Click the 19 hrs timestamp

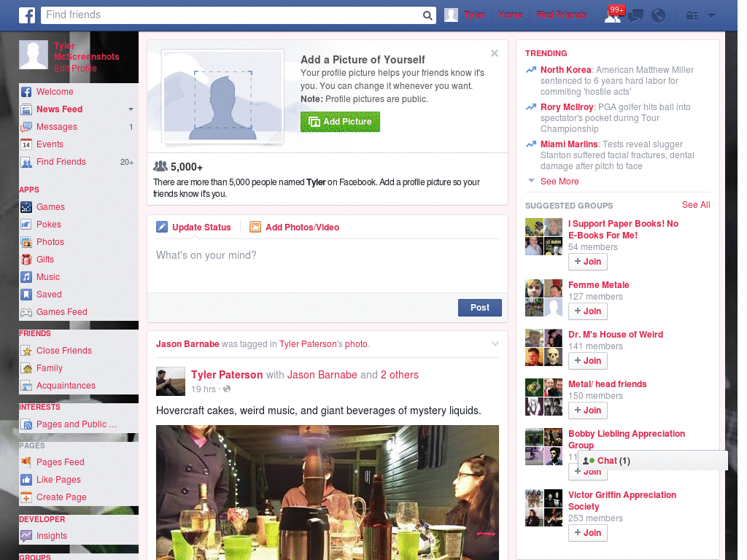pyautogui.click(x=204, y=389)
